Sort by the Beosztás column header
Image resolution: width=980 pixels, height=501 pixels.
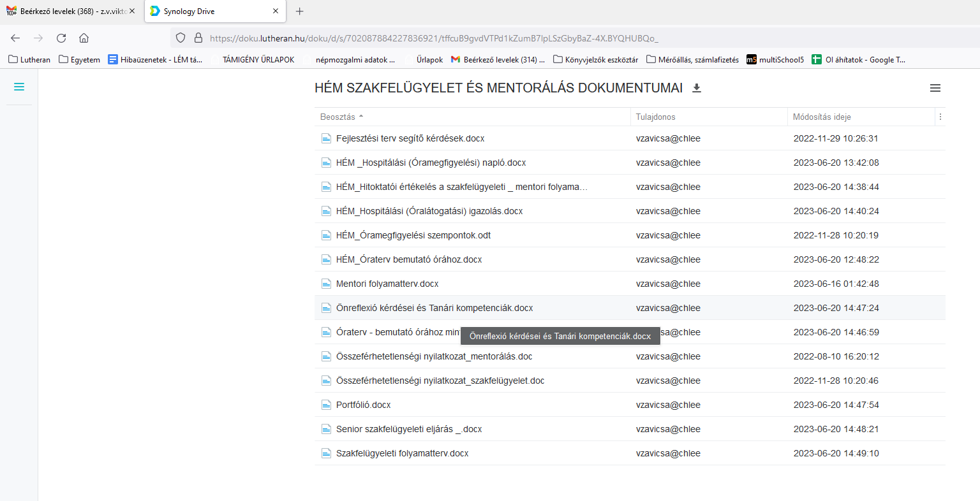(x=472, y=117)
